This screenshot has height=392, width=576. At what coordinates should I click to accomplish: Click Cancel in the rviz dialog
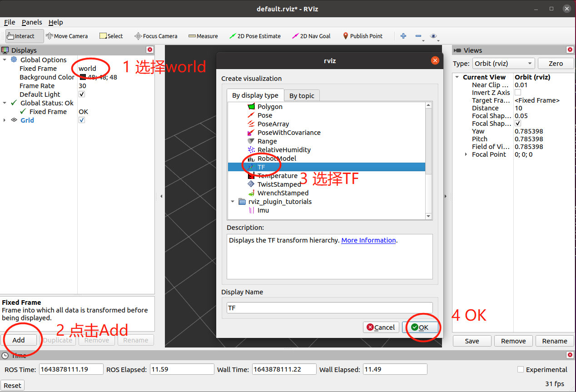[x=381, y=327]
